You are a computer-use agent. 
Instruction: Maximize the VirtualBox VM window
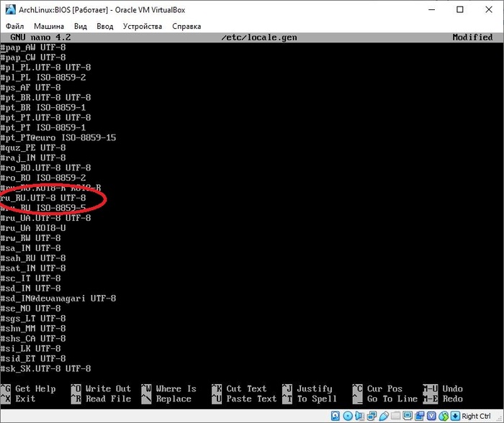coord(460,9)
